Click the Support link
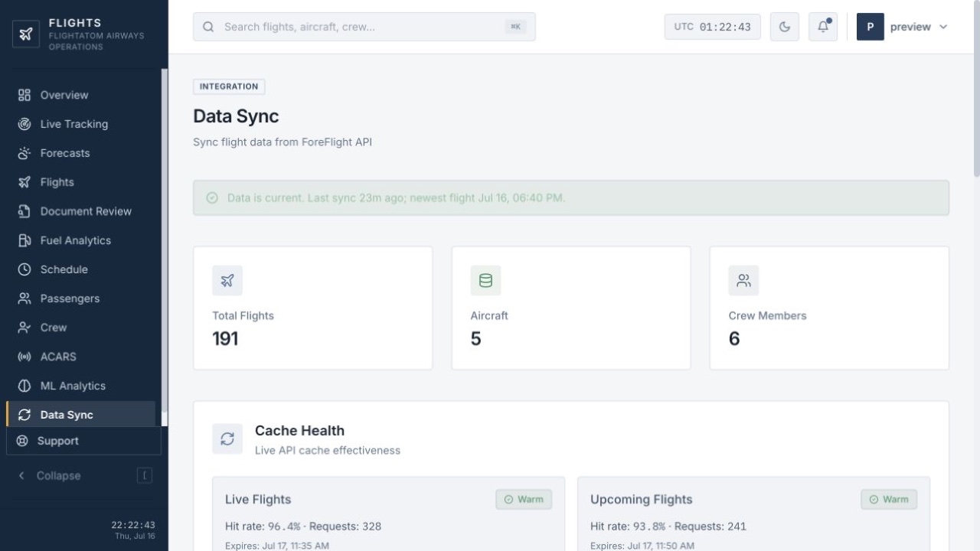The width and height of the screenshot is (980, 551). tap(83, 441)
